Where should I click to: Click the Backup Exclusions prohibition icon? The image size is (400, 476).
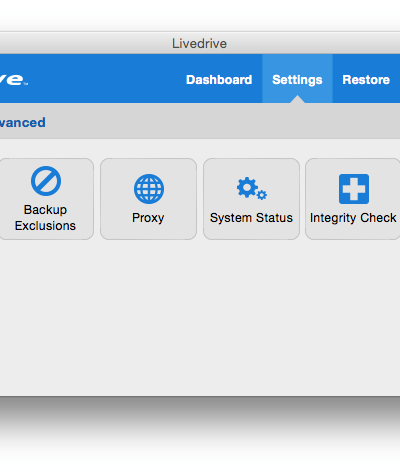46,181
